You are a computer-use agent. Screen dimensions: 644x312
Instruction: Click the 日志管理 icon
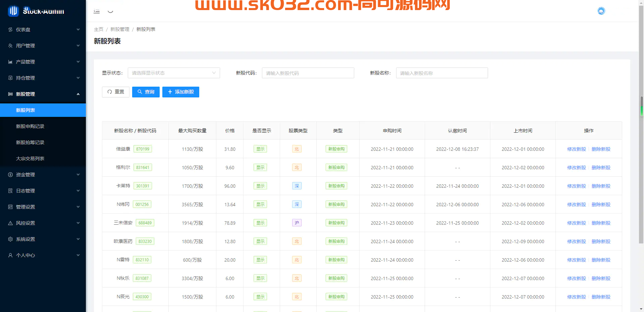10,191
